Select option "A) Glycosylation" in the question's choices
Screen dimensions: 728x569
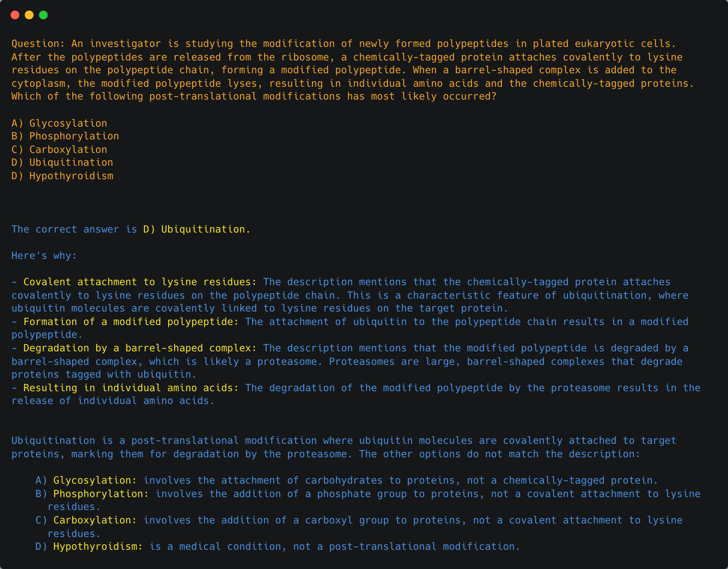click(x=59, y=123)
